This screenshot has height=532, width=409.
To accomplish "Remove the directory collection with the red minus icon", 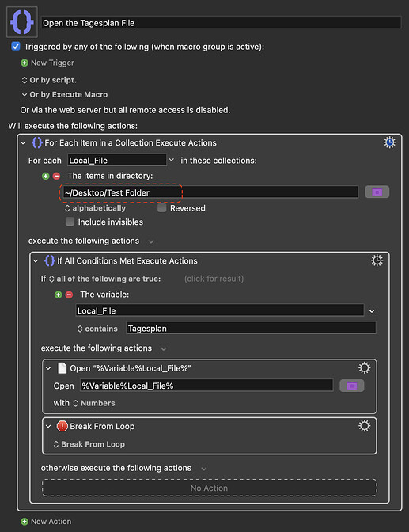I will [56, 176].
